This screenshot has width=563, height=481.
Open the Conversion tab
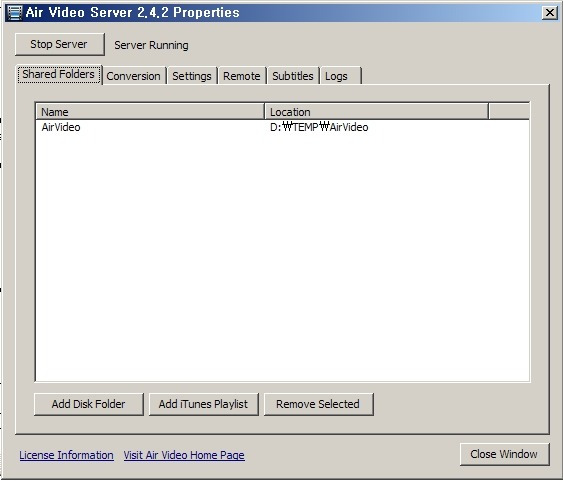point(134,76)
